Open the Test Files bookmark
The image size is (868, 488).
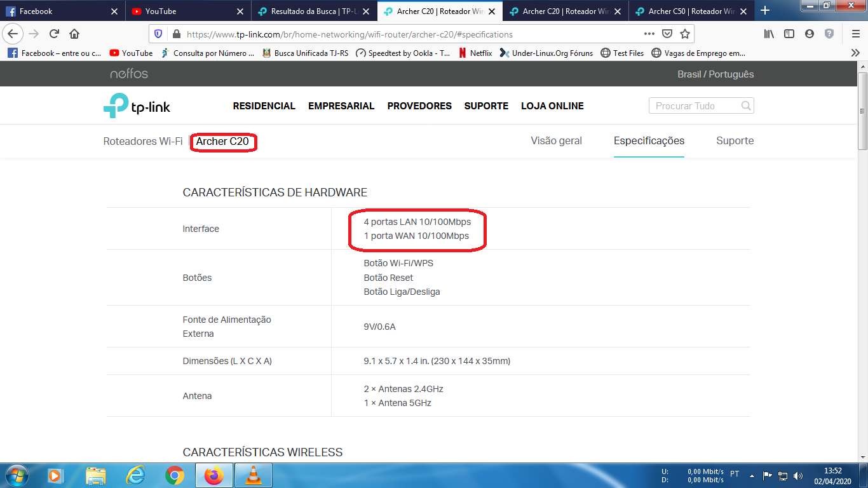(x=622, y=53)
